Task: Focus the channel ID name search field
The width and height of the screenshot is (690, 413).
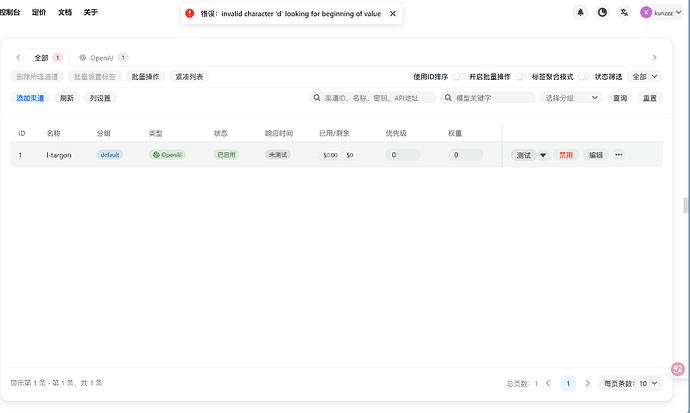Action: (x=372, y=98)
